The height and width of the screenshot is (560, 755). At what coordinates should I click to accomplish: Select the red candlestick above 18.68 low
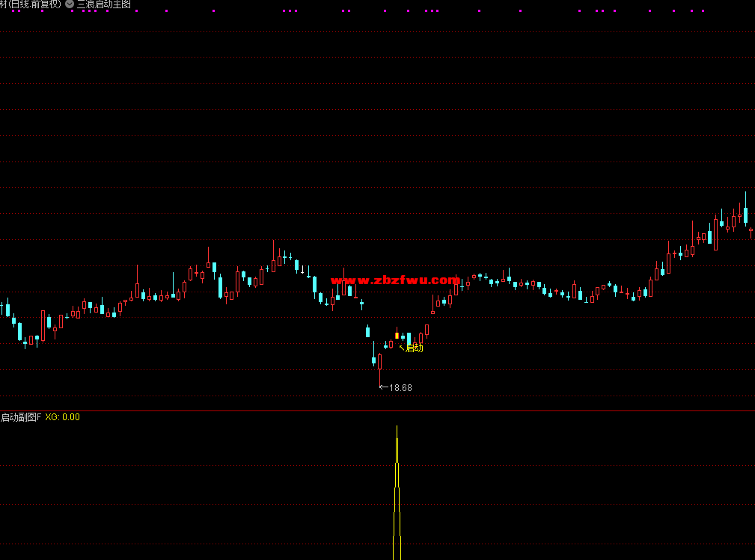[x=379, y=362]
